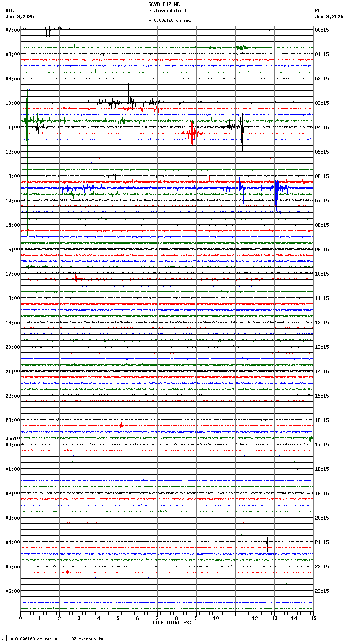346x644 pixels.
Task: Click the green event on the 07:45 trace
Action: click(x=242, y=48)
